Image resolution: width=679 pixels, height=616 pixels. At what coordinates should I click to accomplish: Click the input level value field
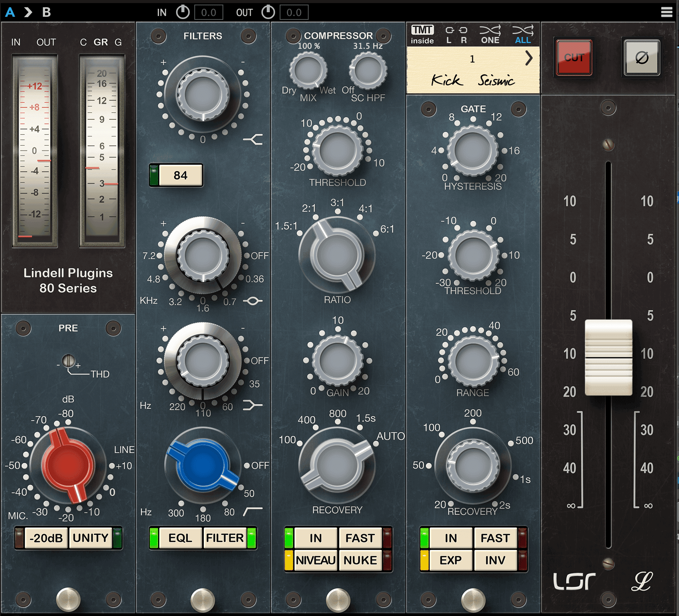pos(208,13)
